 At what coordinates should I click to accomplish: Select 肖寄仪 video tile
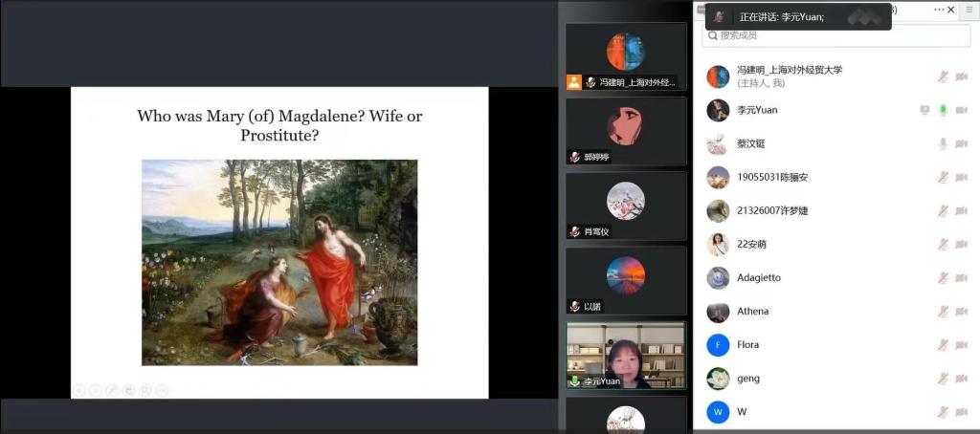[626, 206]
